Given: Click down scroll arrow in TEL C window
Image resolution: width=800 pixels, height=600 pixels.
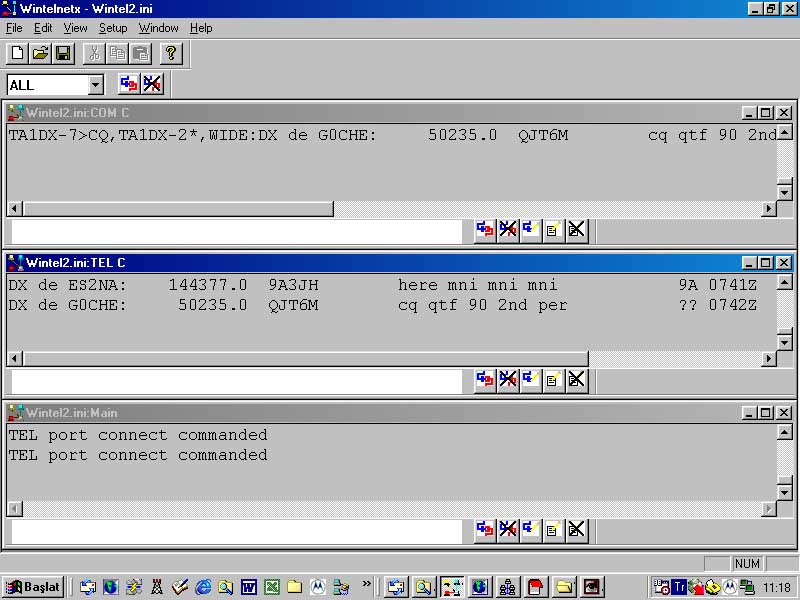Looking at the screenshot, I should [x=785, y=342].
